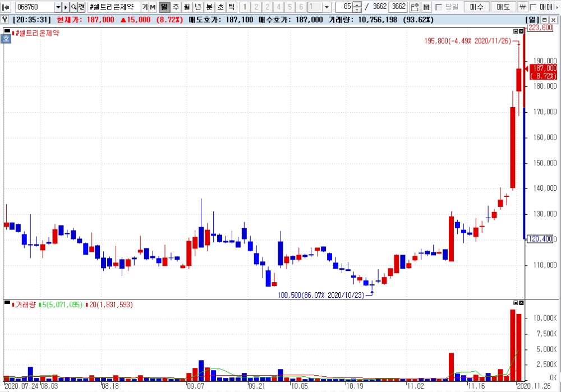Expand the stock code 068760 dropdown
Image resolution: width=561 pixels, height=392 pixels.
tap(58, 7)
